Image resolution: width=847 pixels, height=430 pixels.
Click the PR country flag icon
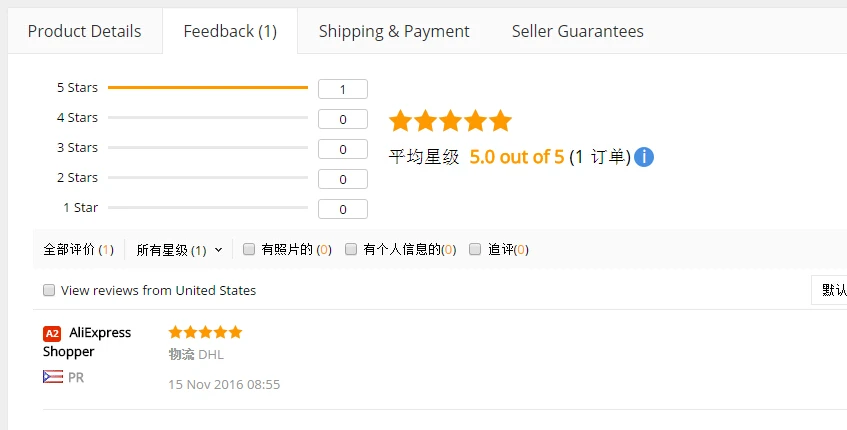point(53,377)
